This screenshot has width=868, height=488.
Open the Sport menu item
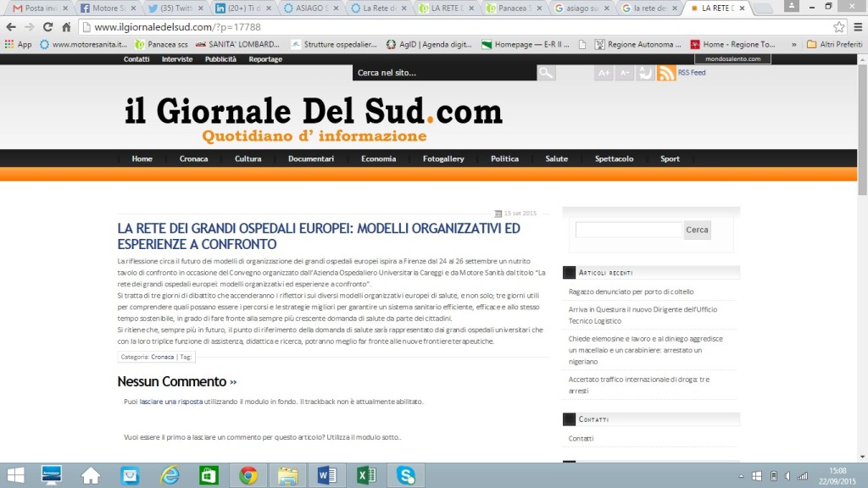tap(670, 158)
